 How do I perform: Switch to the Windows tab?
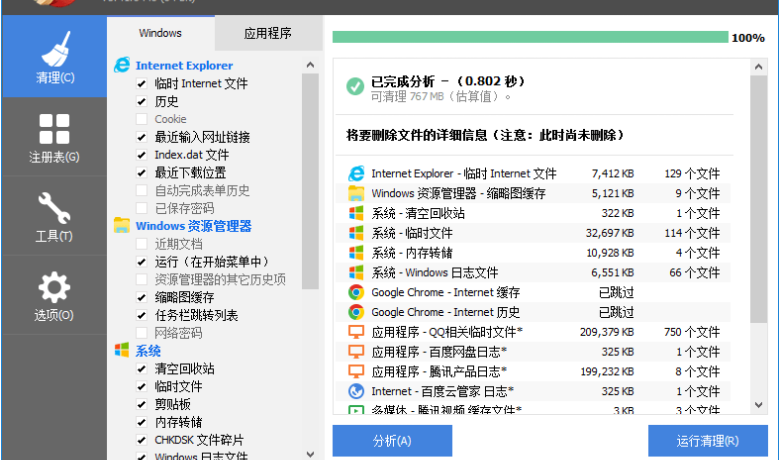coord(161,33)
